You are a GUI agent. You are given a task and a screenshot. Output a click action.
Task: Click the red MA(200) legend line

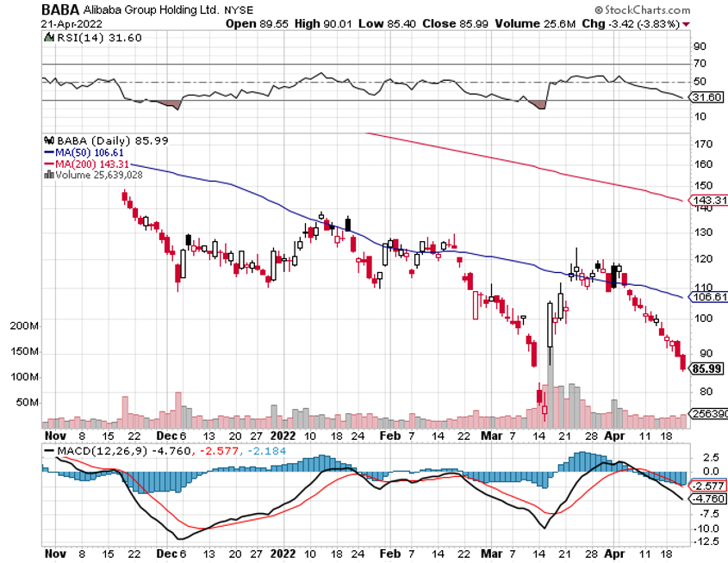click(x=49, y=164)
